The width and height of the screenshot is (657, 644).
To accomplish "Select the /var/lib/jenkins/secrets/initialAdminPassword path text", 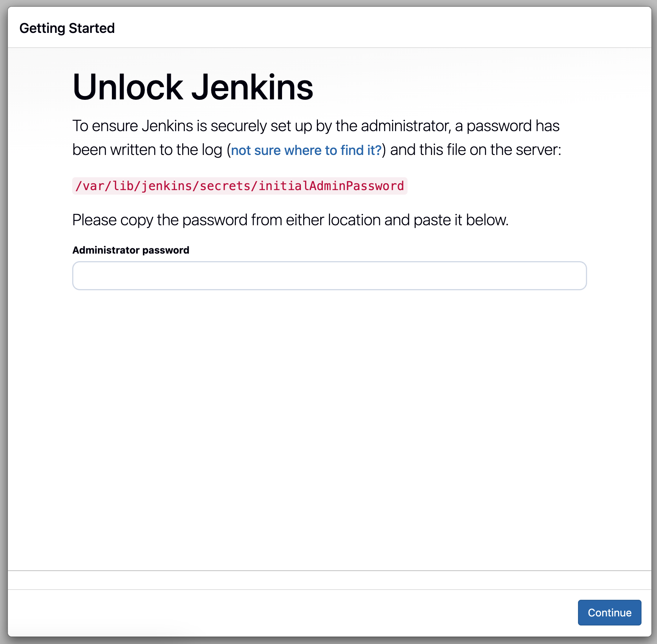I will 240,185.
